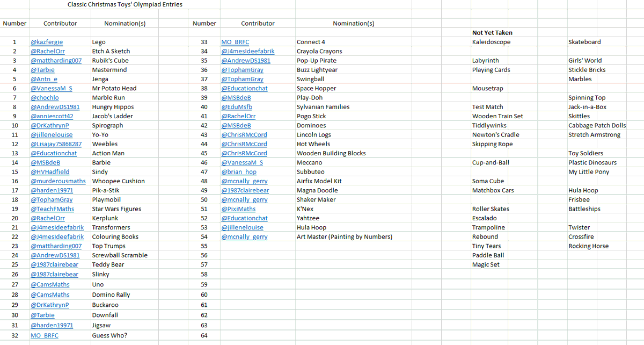Open the MO_BRFC link beside Connect 4
This screenshot has width=644, height=345.
(236, 42)
